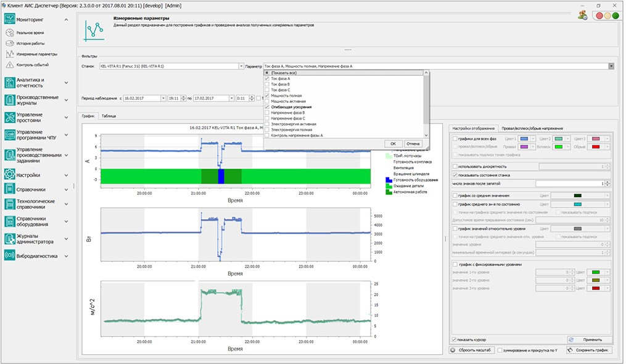
Task: Open Контроль событий warning icon
Action: [x=10, y=65]
